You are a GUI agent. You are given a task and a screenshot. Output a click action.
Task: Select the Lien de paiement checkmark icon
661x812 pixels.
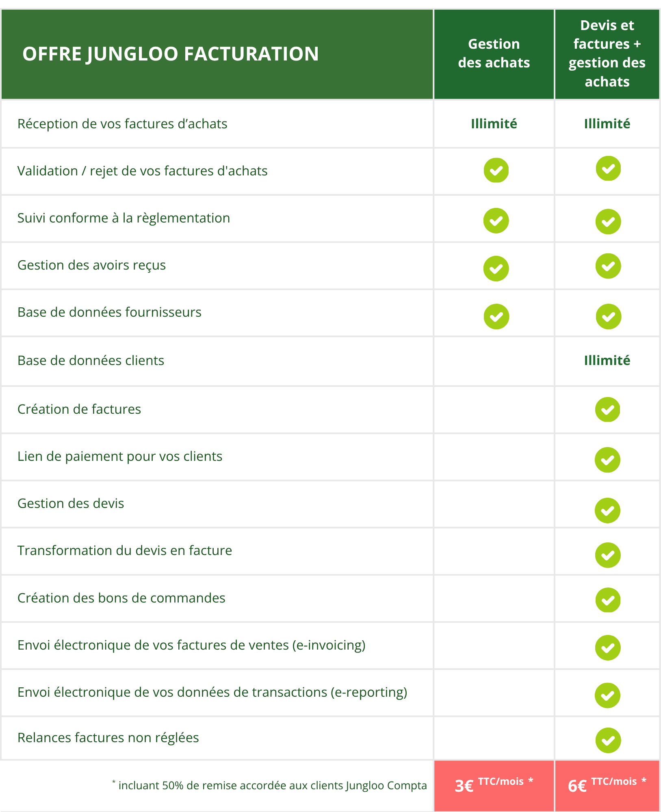point(608,460)
